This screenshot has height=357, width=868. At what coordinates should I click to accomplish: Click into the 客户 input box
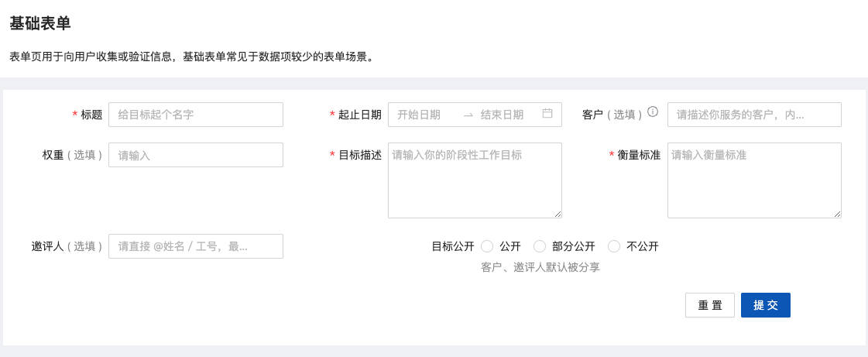(x=753, y=115)
